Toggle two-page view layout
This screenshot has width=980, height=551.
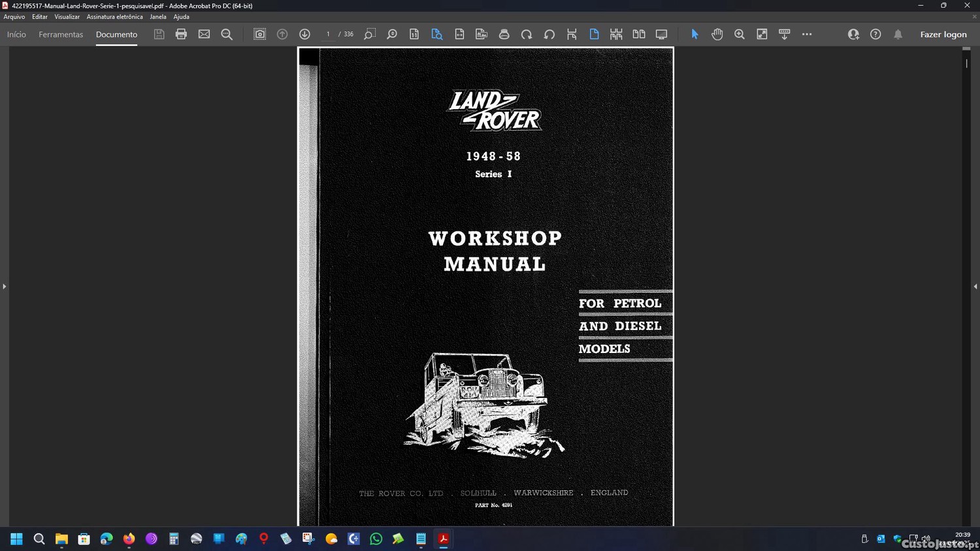tap(638, 35)
